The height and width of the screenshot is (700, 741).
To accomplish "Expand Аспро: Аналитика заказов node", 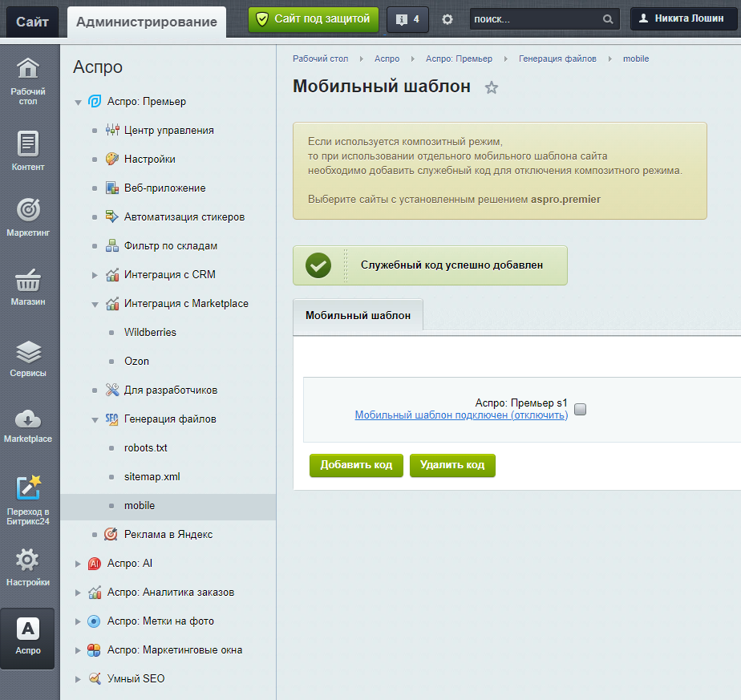I will pos(78,593).
